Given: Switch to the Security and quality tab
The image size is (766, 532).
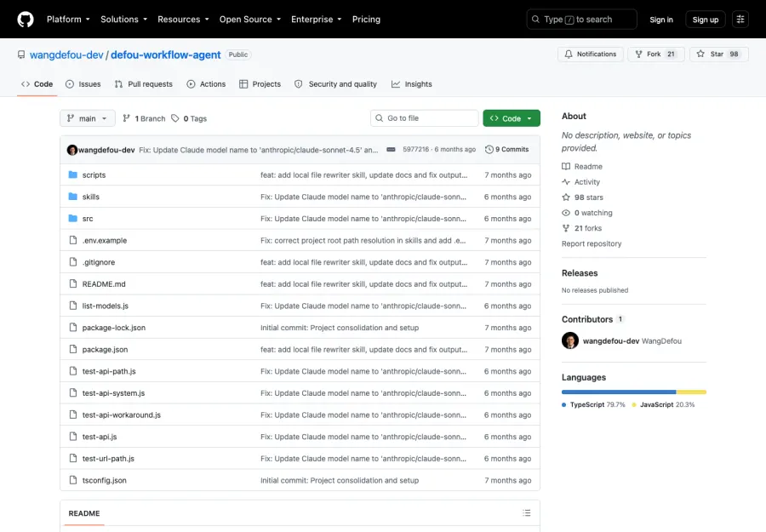Looking at the screenshot, I should pos(335,84).
